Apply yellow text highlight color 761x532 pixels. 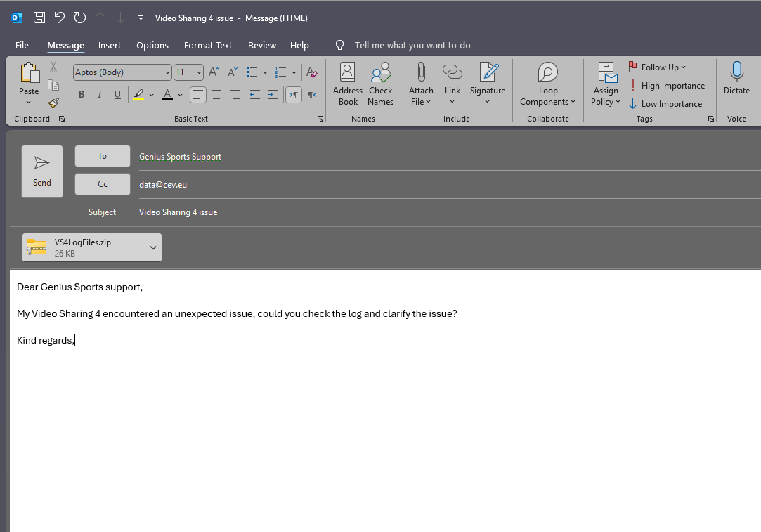[x=139, y=95]
